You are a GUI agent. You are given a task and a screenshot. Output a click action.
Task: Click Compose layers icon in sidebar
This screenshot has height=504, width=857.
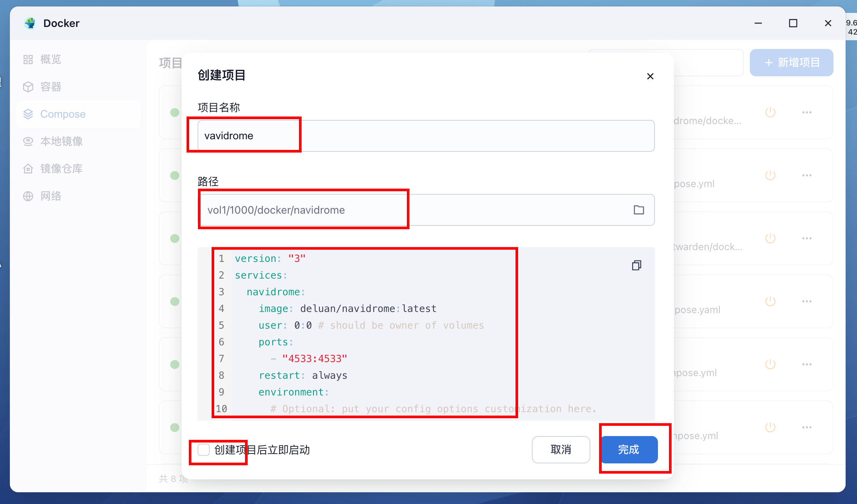[x=28, y=114]
